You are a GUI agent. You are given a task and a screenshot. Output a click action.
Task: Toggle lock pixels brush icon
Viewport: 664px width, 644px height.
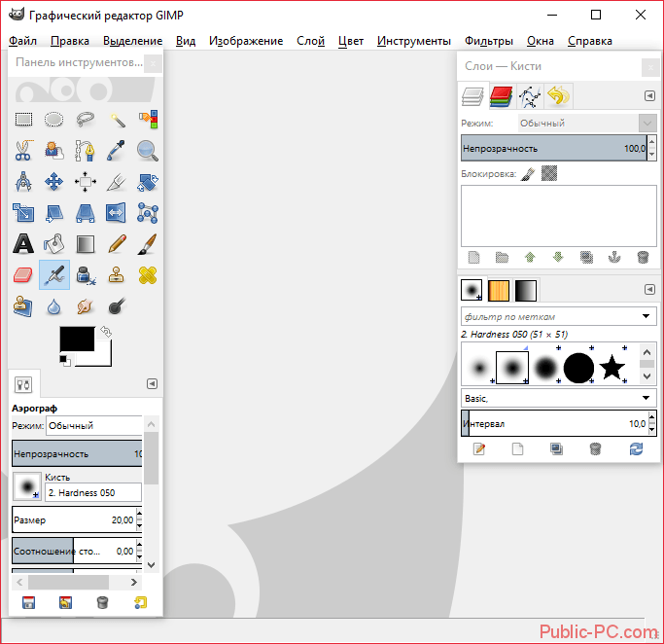pyautogui.click(x=528, y=174)
